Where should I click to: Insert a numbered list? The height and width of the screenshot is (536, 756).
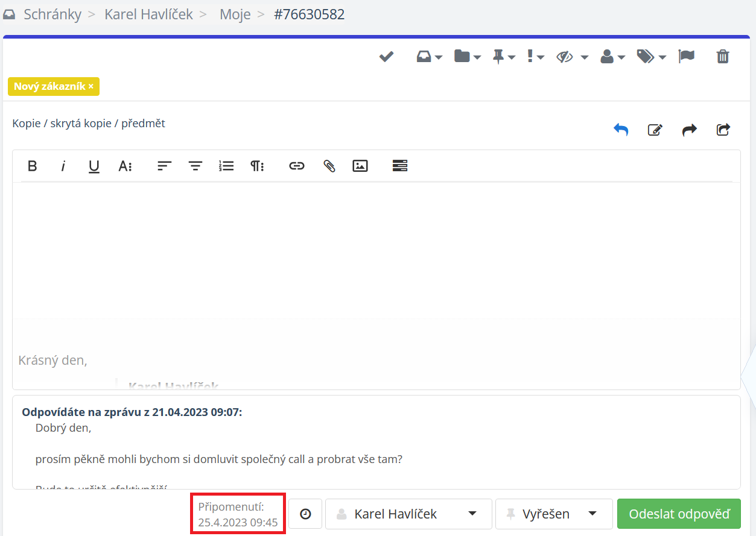click(226, 166)
